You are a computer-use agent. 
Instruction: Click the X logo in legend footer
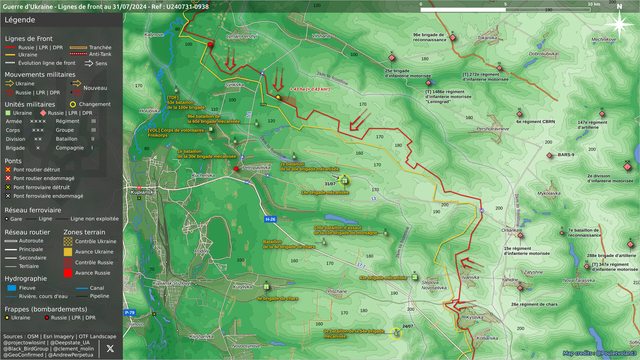pos(110,348)
